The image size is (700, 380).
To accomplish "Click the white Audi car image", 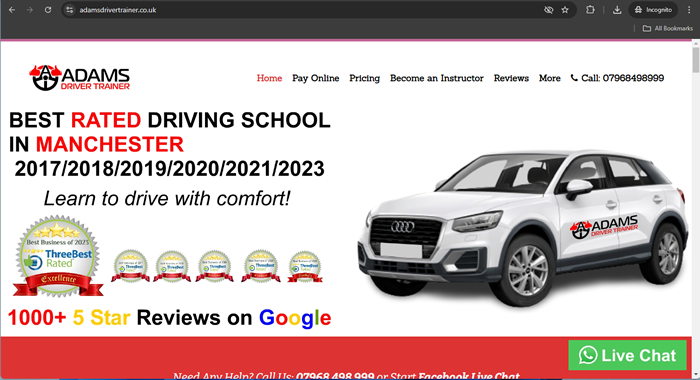I will pos(522,229).
